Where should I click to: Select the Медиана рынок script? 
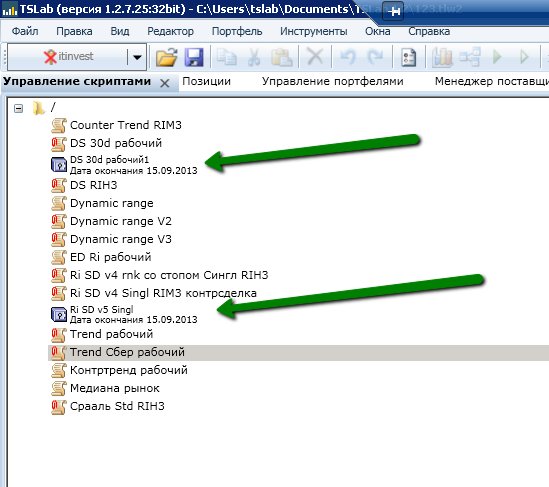point(115,388)
